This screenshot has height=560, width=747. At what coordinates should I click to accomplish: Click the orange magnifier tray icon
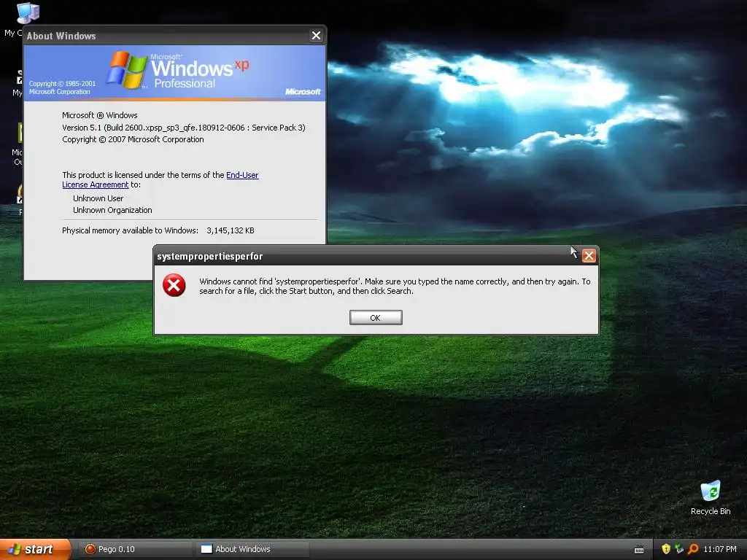click(693, 549)
